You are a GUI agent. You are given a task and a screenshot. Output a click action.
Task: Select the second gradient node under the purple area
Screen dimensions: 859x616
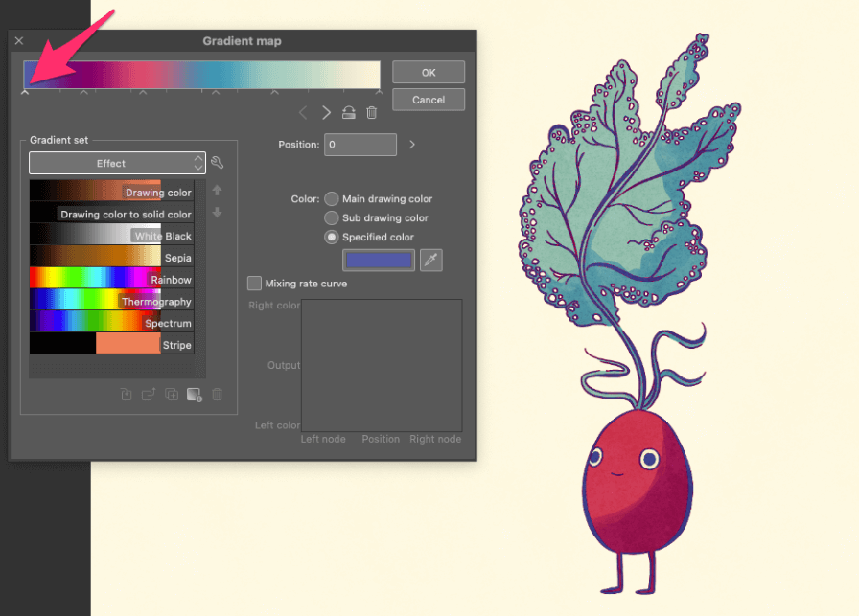tap(83, 93)
